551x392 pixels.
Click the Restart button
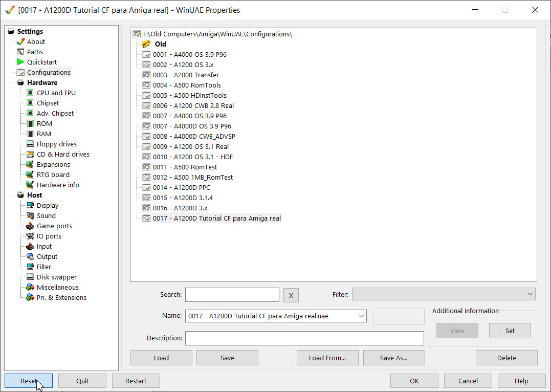pyautogui.click(x=136, y=381)
